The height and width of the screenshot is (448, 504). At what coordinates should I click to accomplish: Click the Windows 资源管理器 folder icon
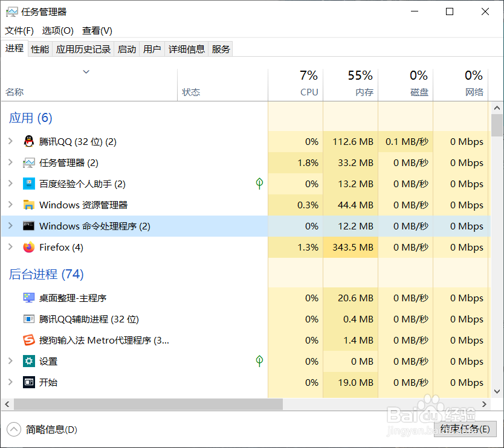click(x=29, y=205)
